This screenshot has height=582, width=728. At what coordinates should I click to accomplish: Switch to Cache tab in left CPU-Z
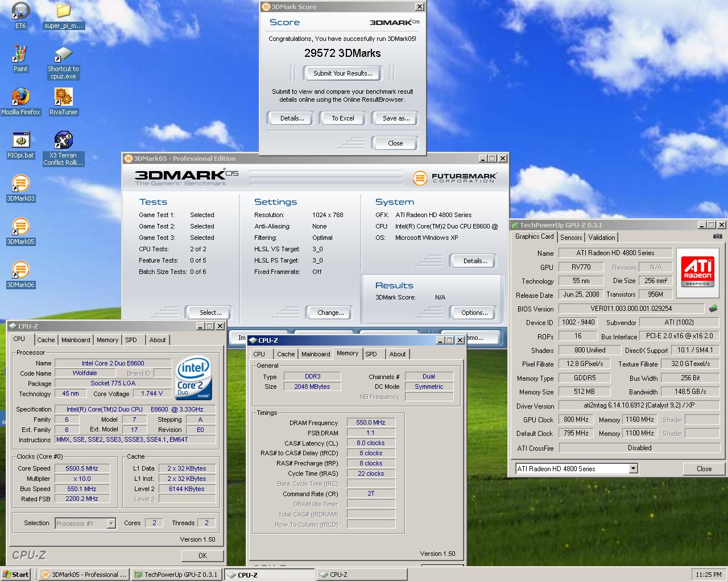46,340
